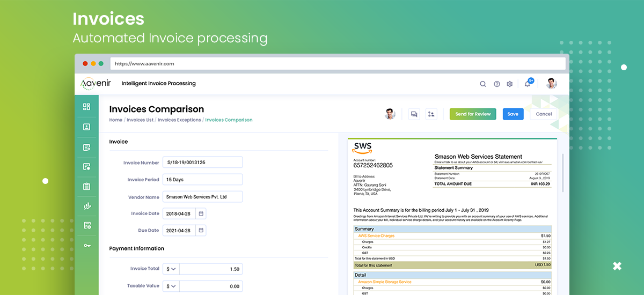Click the SWS logo in invoice preview
This screenshot has height=295, width=644.
[x=363, y=148]
